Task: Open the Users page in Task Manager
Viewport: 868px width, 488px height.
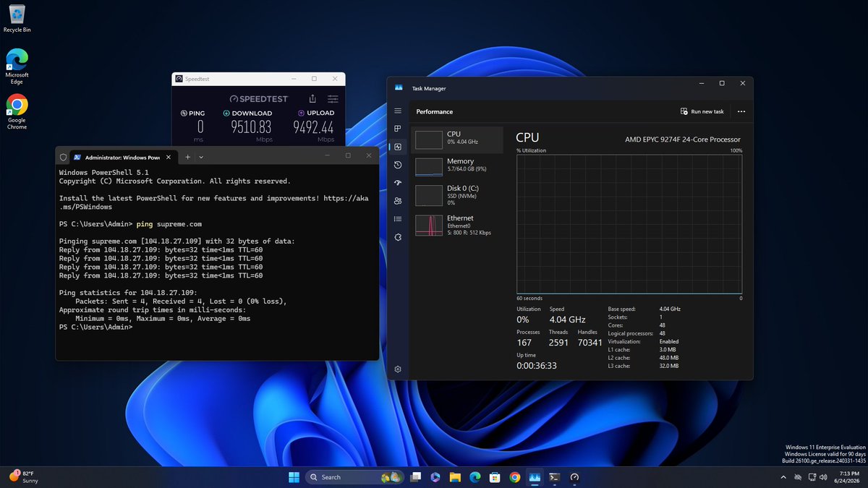Action: point(398,201)
